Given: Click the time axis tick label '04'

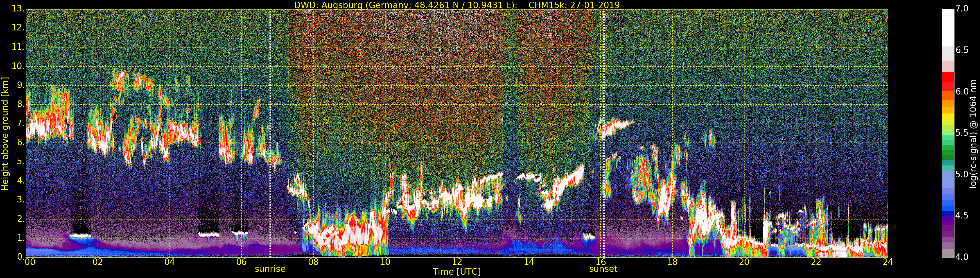Looking at the screenshot, I should tap(170, 262).
